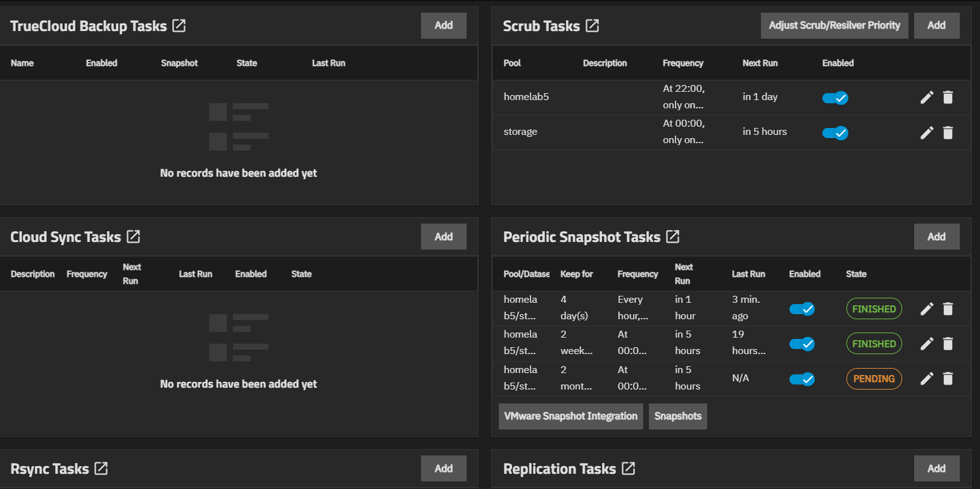Click the homelab5 pool name

click(x=526, y=97)
